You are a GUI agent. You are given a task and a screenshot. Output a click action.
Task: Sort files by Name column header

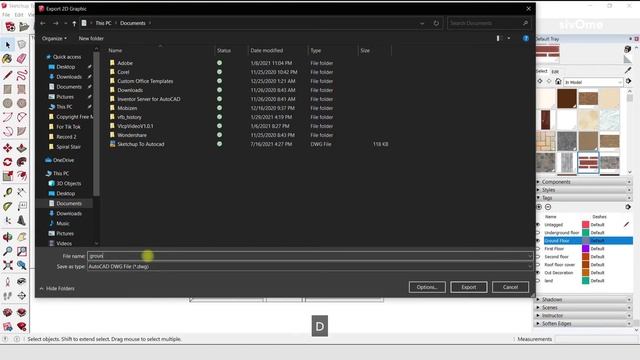coord(160,51)
